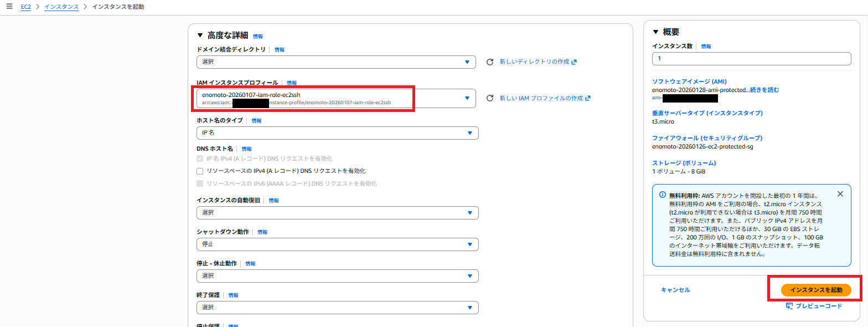Enable resource-based IPv4 A record DNS requests
868x327 pixels.
click(x=200, y=171)
